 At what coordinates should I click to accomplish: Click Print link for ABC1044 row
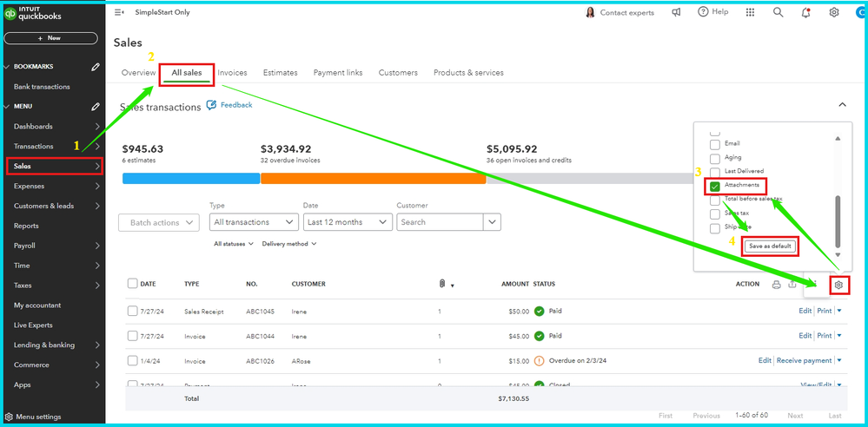pyautogui.click(x=825, y=336)
